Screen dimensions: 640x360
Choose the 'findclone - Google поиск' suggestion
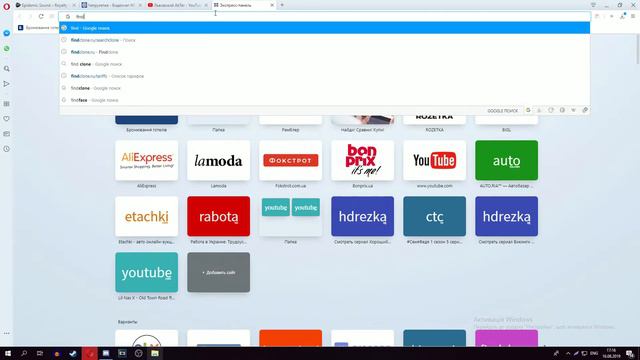[324, 88]
